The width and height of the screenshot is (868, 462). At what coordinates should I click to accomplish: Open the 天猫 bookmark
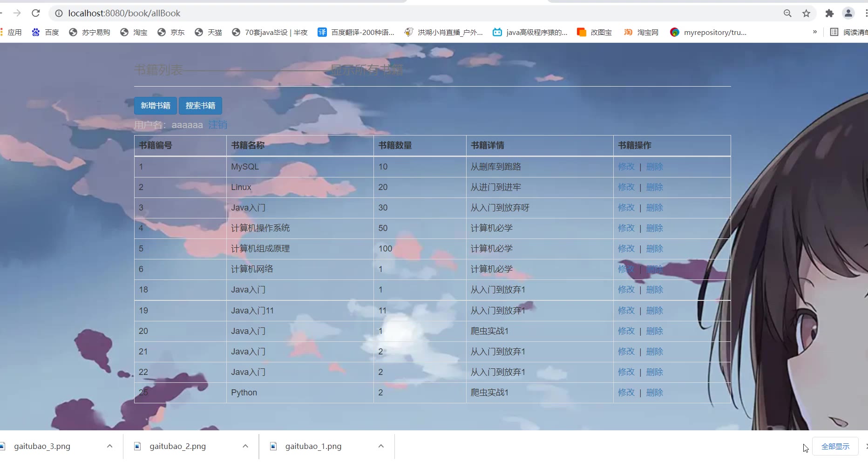tap(208, 32)
